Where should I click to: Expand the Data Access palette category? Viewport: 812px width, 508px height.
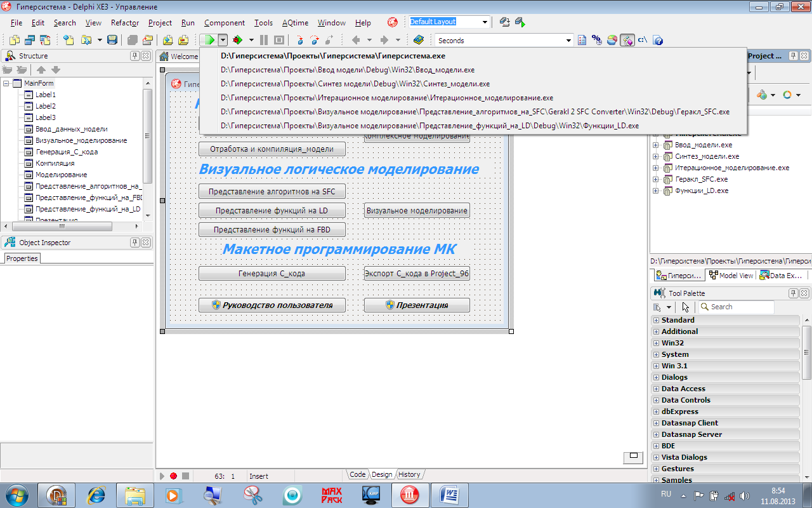[656, 389]
